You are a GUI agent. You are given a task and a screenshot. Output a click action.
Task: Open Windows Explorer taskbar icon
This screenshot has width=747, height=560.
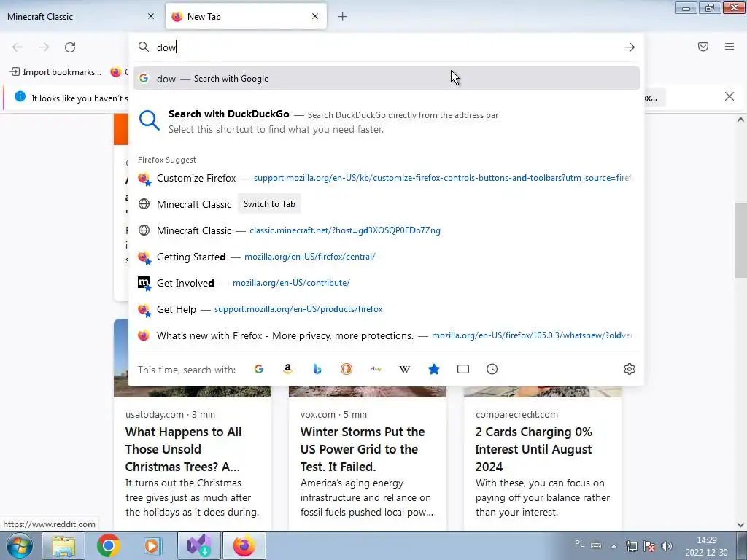[63, 545]
